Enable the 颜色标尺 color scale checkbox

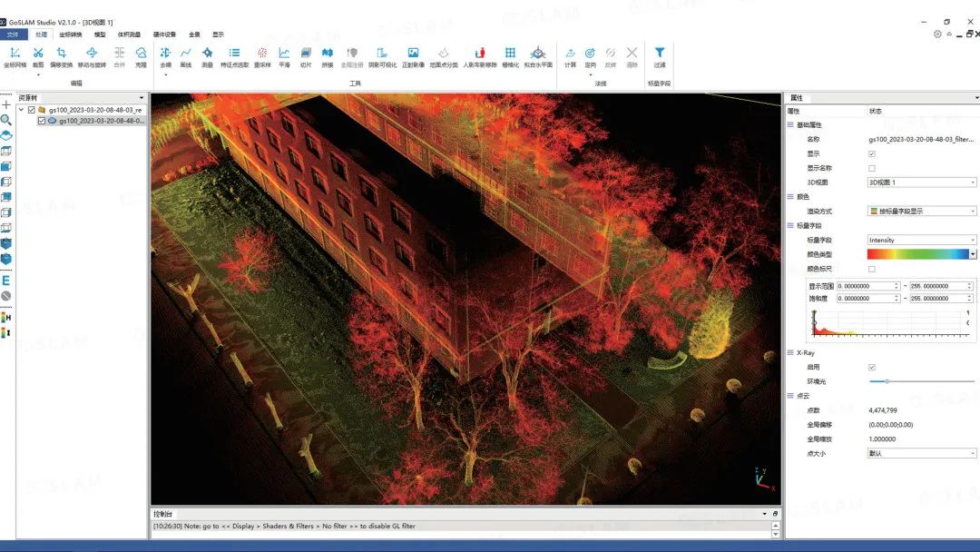click(872, 269)
